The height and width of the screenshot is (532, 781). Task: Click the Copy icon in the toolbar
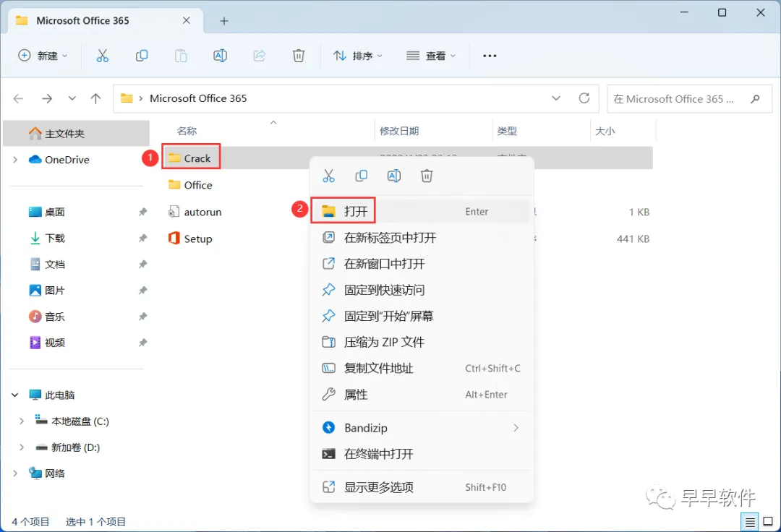tap(142, 56)
